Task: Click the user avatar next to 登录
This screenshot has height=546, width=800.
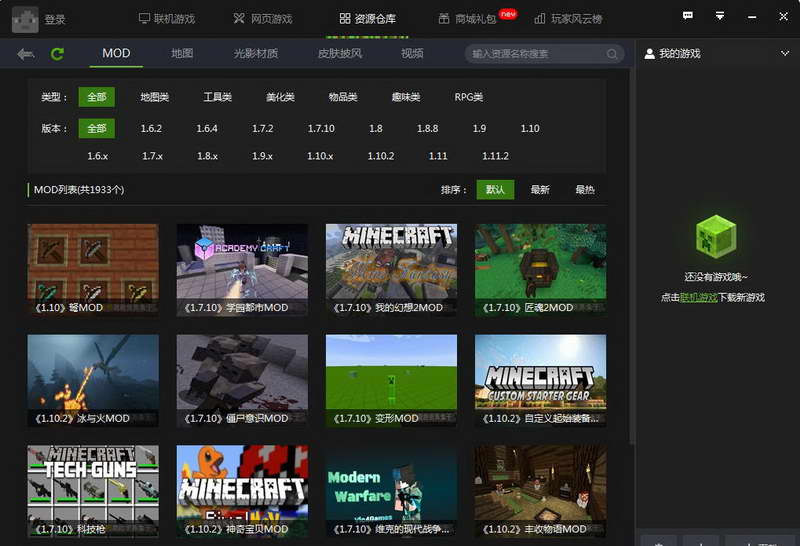Action: point(25,19)
